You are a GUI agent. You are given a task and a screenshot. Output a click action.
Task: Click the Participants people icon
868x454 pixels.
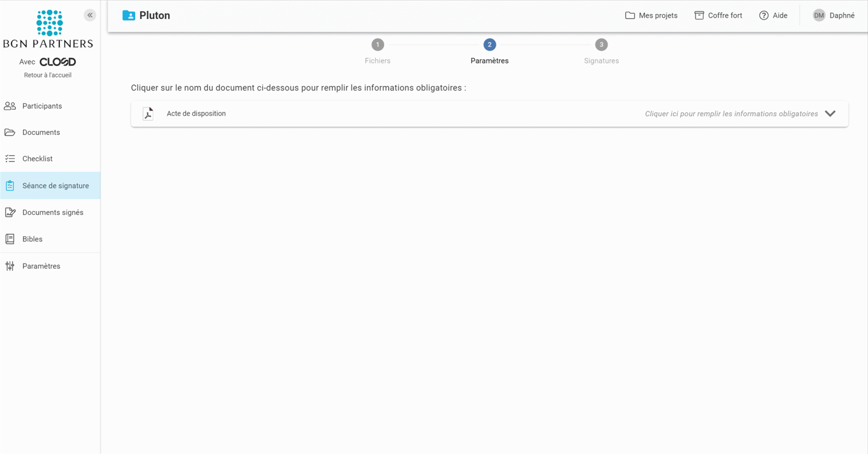point(10,106)
